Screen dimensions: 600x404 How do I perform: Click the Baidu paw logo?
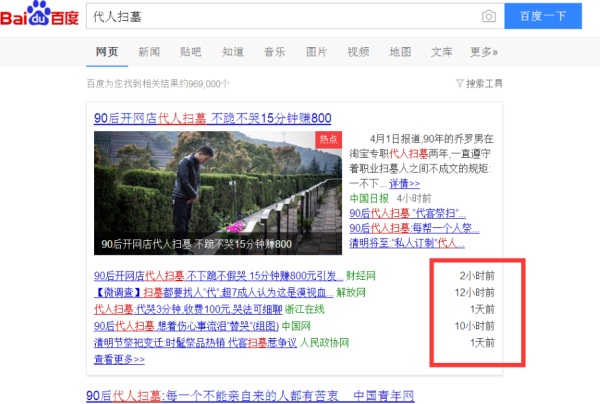tap(39, 13)
